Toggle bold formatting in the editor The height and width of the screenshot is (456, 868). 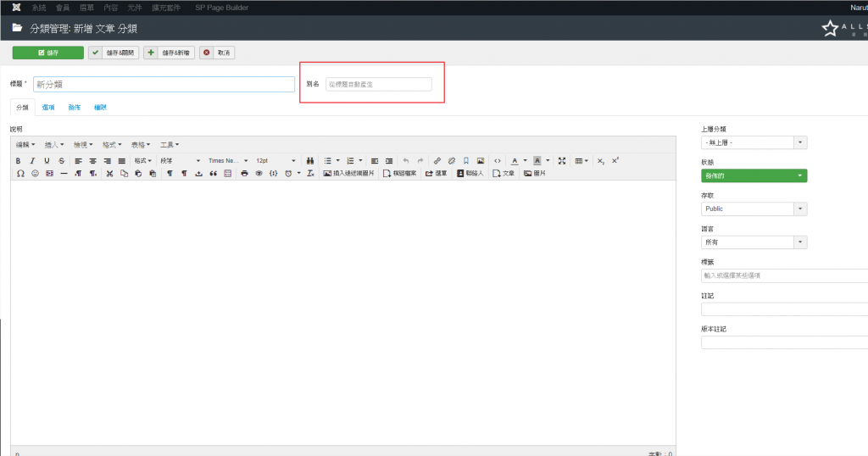19,160
